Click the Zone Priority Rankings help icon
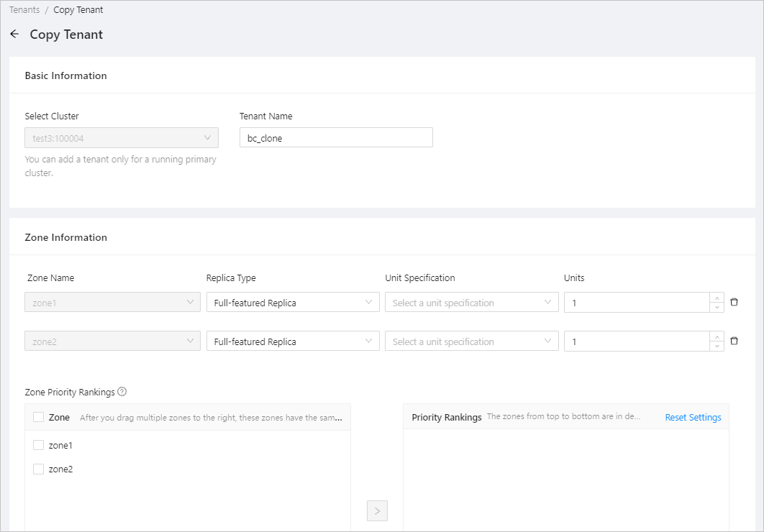764x532 pixels. tap(122, 392)
